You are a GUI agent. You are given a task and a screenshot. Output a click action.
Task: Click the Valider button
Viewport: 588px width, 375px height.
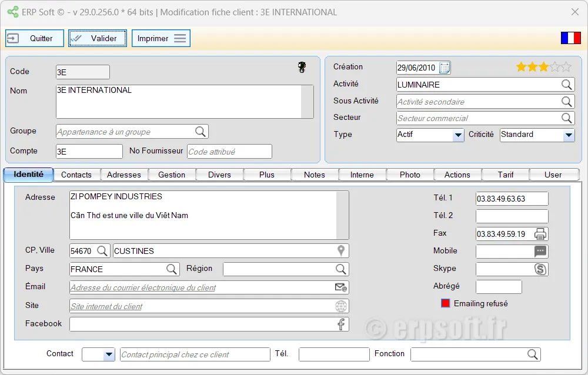pos(98,38)
